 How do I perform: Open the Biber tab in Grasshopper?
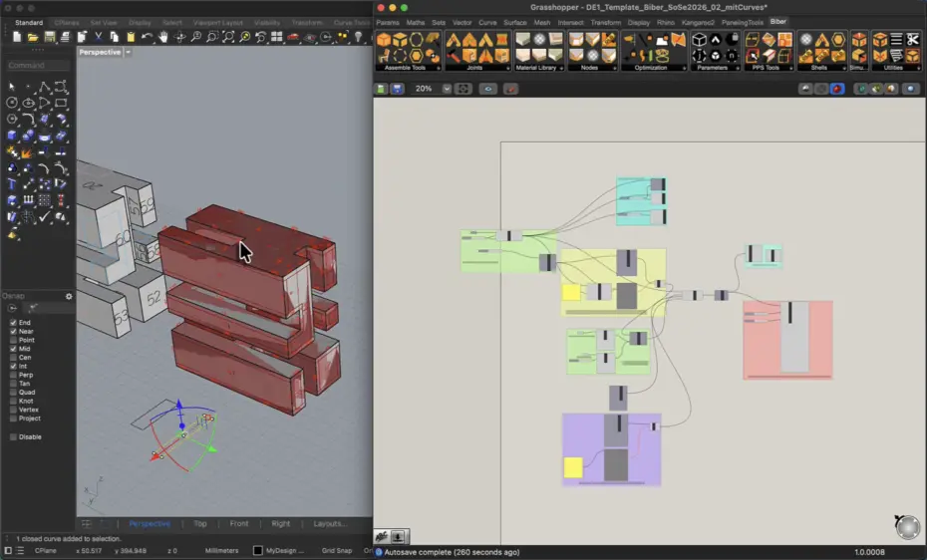coord(778,22)
